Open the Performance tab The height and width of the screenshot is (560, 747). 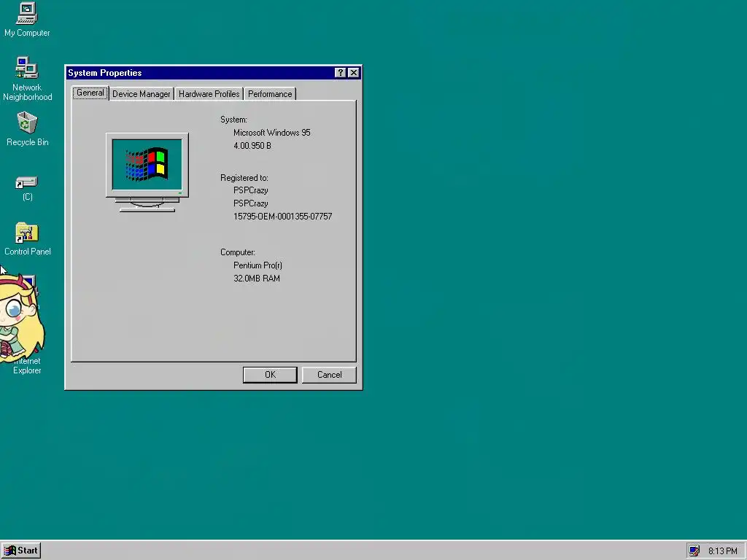pyautogui.click(x=270, y=94)
